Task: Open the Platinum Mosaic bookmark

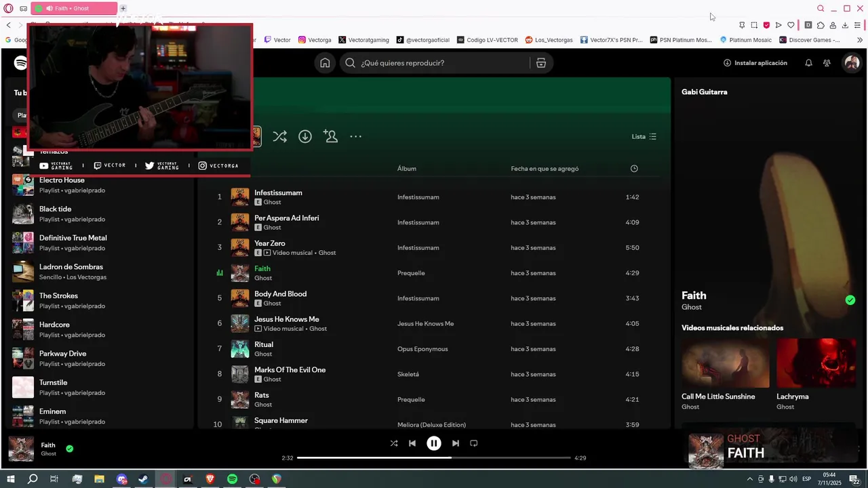Action: coord(746,40)
